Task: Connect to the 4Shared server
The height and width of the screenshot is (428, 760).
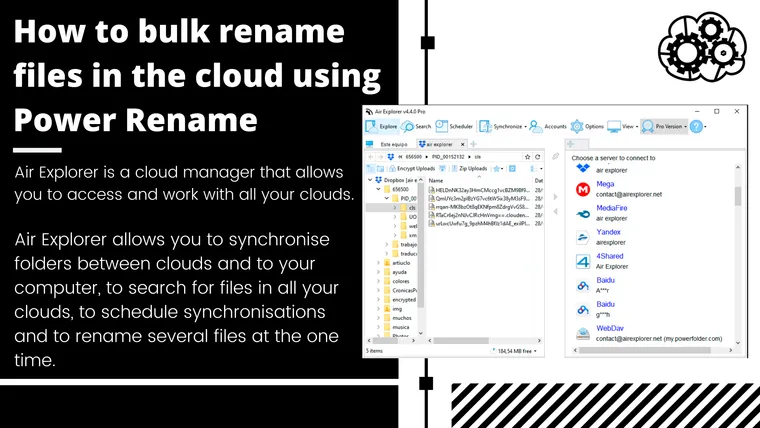Action: (610, 256)
